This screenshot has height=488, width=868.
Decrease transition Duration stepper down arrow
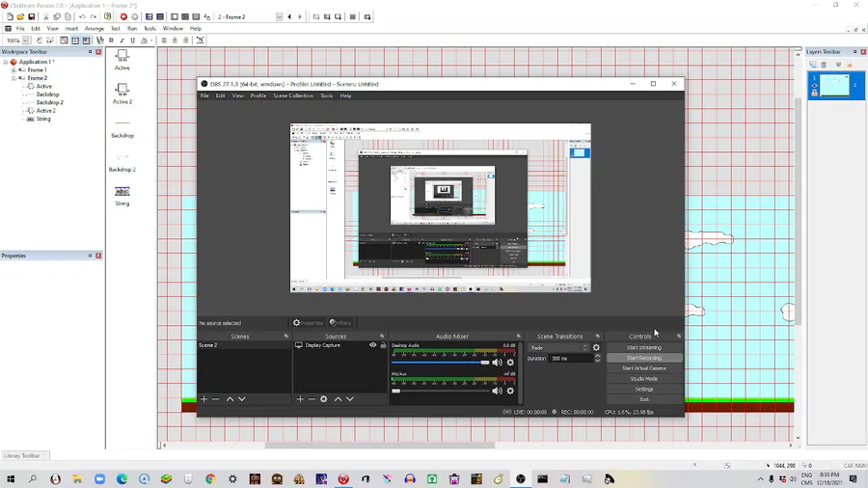click(597, 361)
